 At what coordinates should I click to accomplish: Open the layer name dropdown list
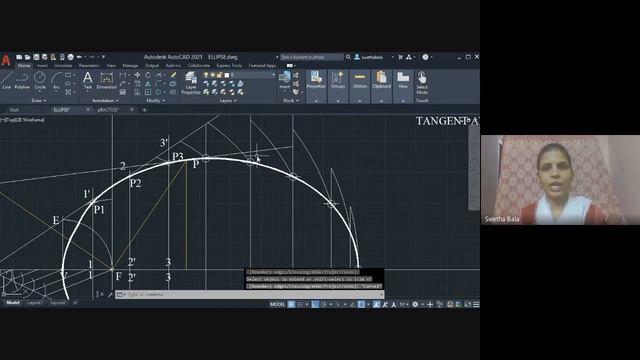[x=273, y=75]
